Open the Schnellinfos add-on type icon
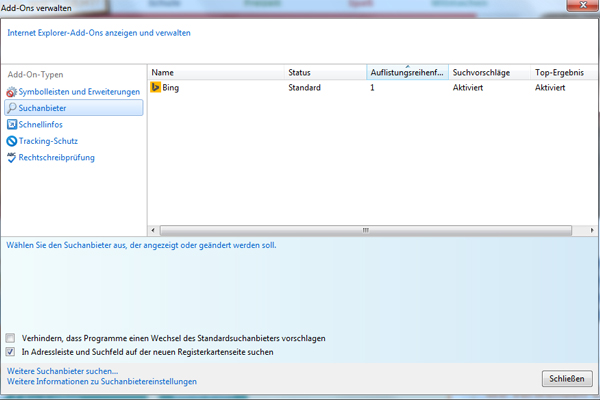 [12, 124]
